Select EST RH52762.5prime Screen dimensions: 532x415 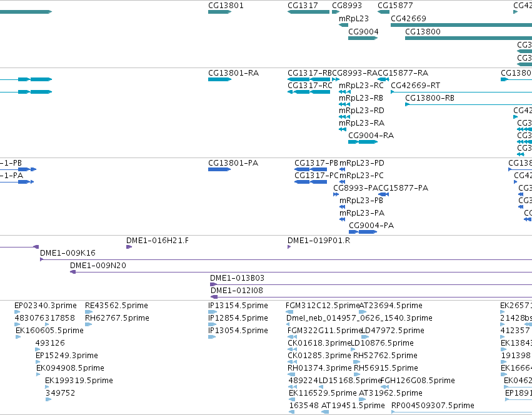pos(356,362)
